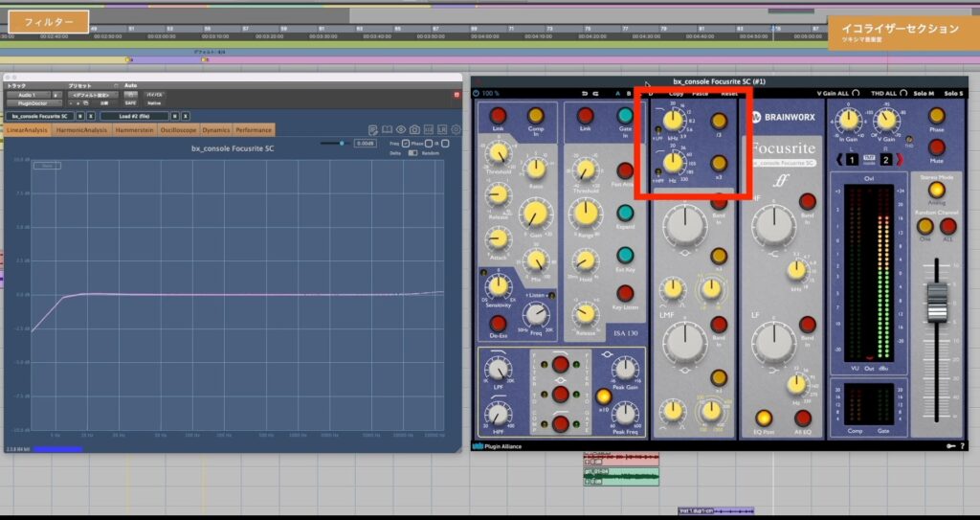This screenshot has width=980, height=520.
Task: Click the eye view icon in PluginDoctor
Action: [401, 129]
